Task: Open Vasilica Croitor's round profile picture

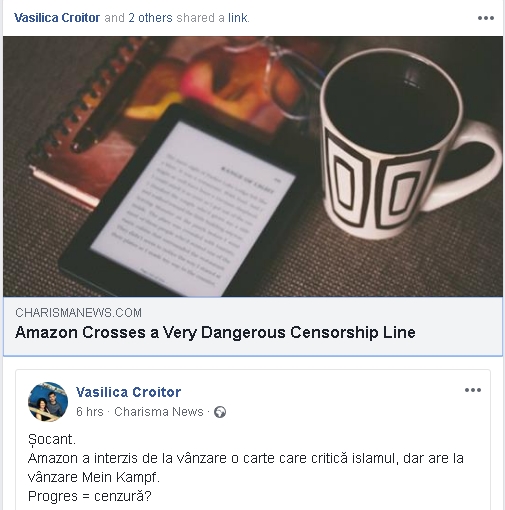Action: 48,402
